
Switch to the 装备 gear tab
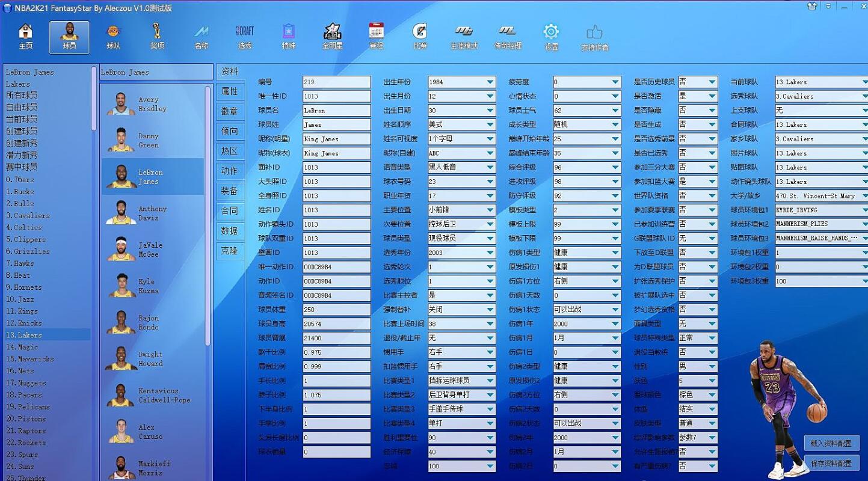tap(230, 191)
